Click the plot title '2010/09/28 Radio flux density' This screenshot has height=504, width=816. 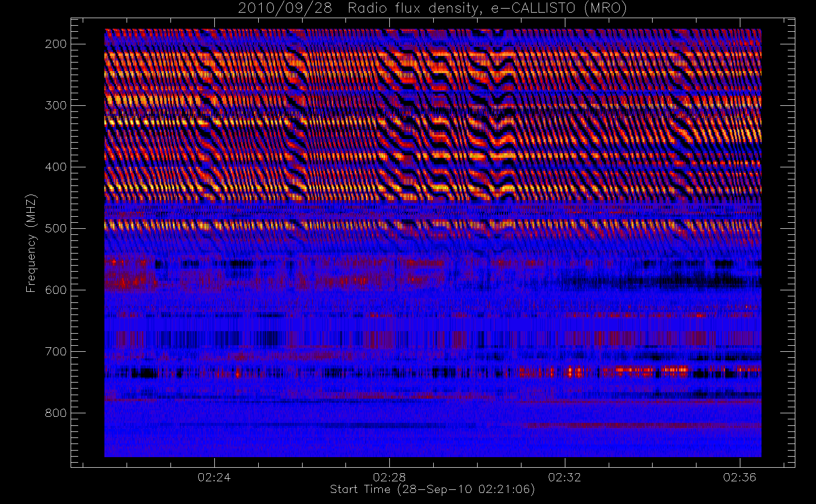coord(432,8)
